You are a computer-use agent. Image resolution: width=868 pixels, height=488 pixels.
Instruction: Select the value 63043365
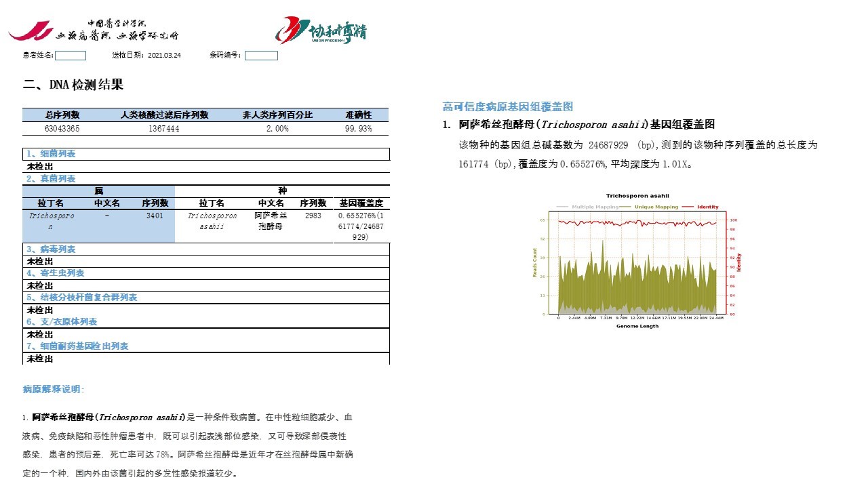click(62, 128)
